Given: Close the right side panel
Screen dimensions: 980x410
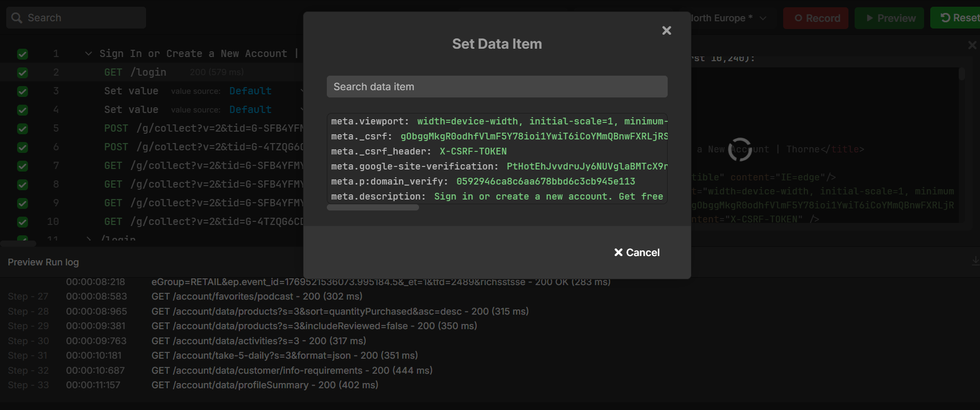Looking at the screenshot, I should tap(972, 46).
